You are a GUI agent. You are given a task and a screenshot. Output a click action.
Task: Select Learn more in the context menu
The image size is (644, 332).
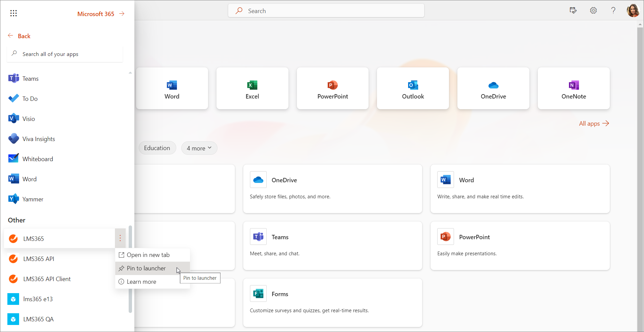click(141, 282)
